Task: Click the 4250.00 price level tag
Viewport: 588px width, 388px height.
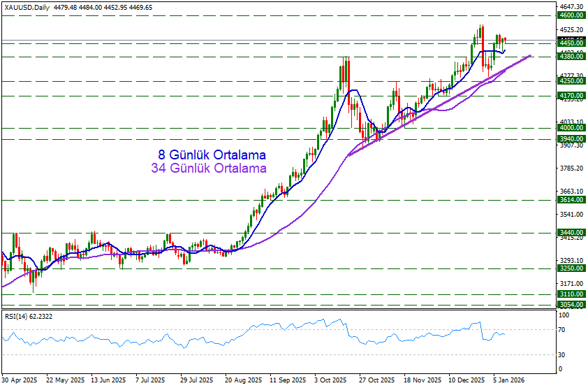Action: tap(571, 81)
